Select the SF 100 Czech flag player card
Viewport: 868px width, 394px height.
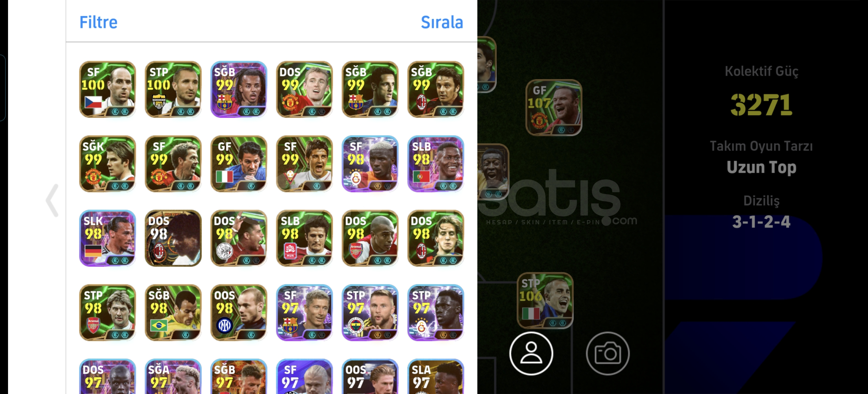(x=107, y=89)
